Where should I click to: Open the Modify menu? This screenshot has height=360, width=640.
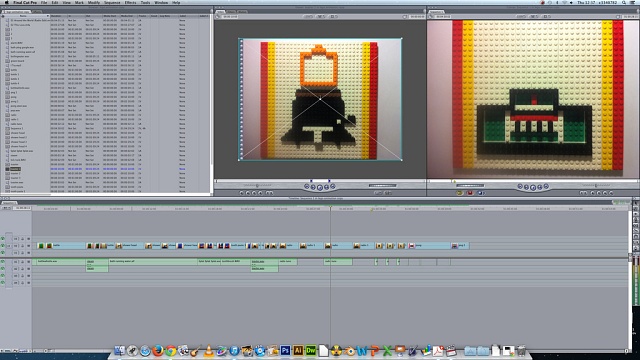tap(93, 2)
